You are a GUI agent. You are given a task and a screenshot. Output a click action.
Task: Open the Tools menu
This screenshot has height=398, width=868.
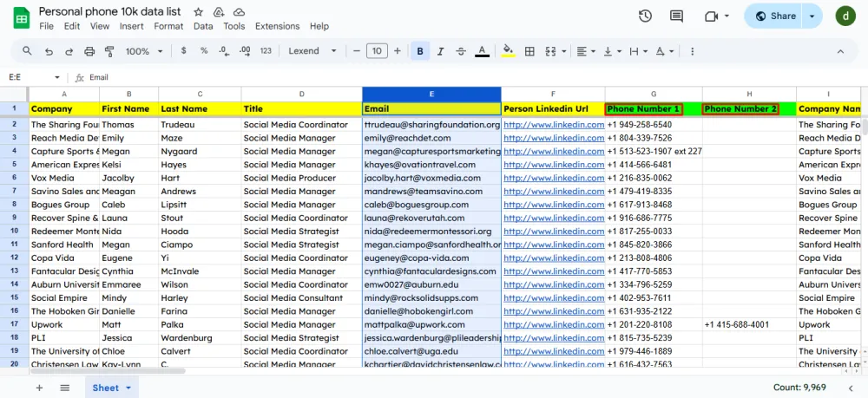click(x=234, y=26)
